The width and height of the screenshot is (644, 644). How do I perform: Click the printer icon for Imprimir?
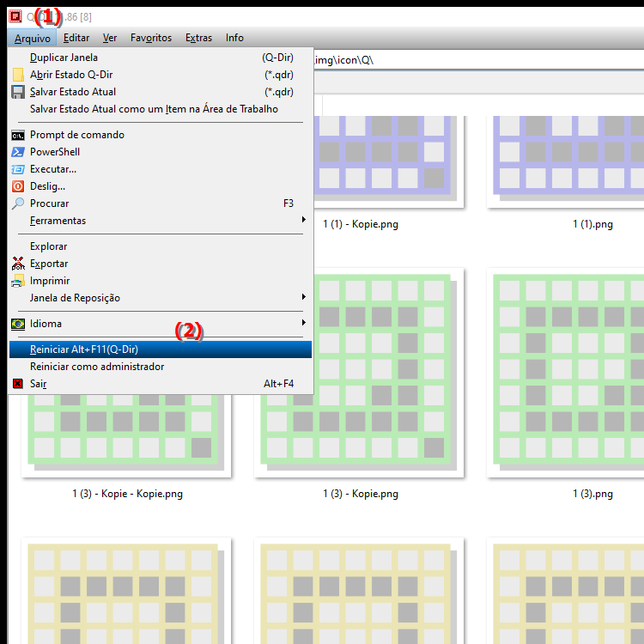18,281
